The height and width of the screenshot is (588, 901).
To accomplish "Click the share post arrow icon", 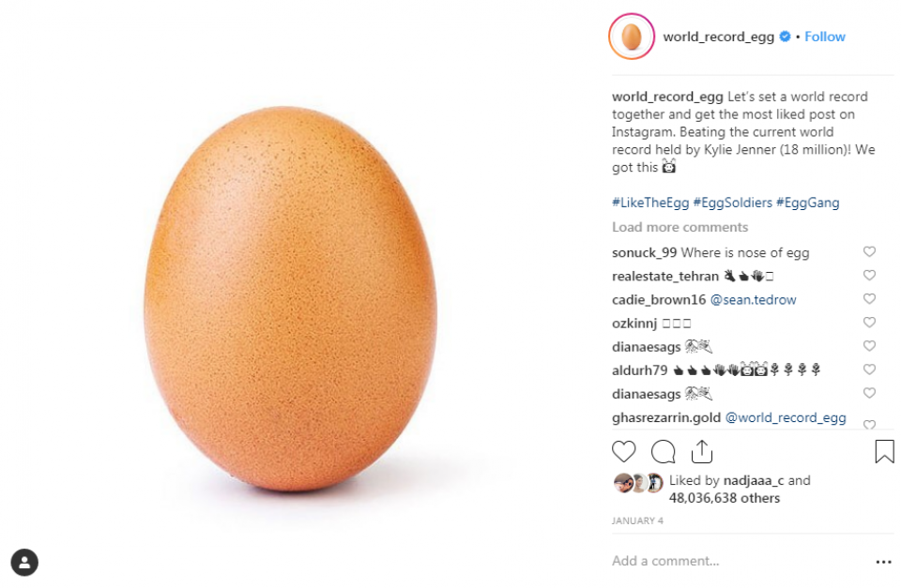I will [702, 452].
